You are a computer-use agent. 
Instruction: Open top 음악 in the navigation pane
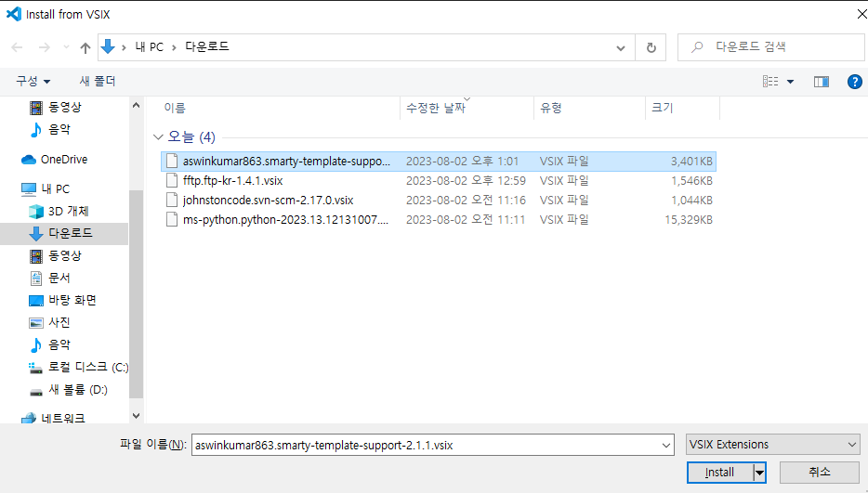click(59, 129)
